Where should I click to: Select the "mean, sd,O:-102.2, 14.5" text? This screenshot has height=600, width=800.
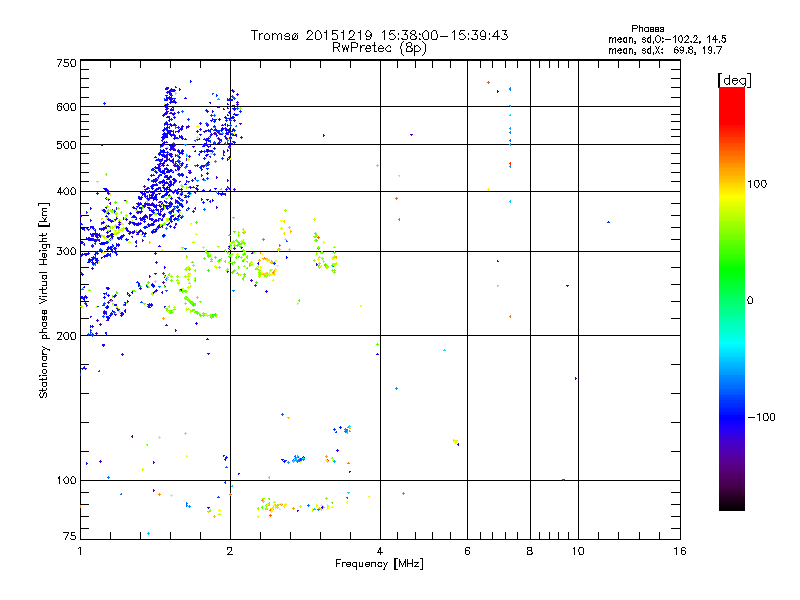point(667,39)
